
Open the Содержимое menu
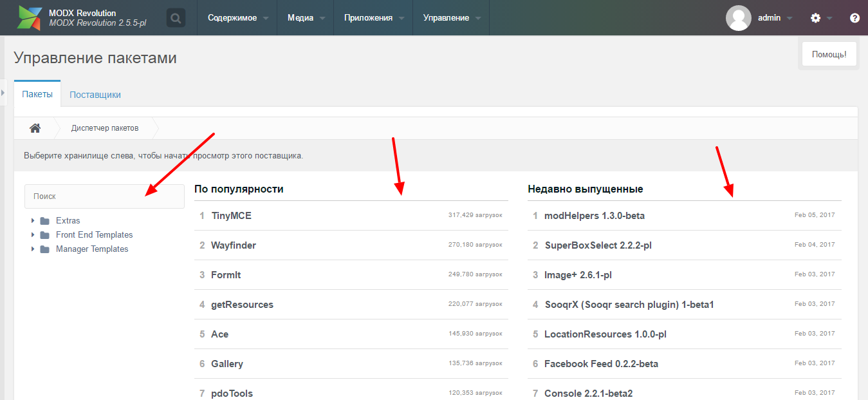[x=238, y=18]
